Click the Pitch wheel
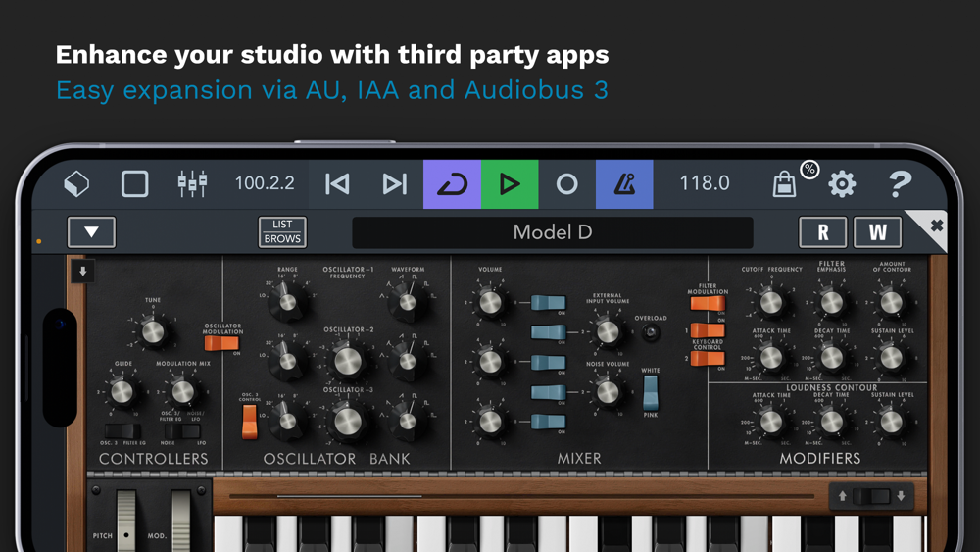980x552 pixels. [x=126, y=521]
